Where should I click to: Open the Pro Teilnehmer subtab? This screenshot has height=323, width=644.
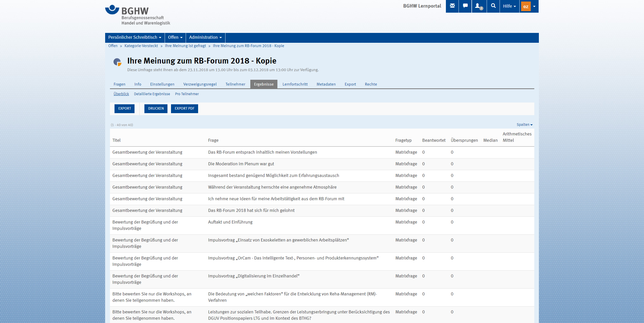[x=187, y=94]
